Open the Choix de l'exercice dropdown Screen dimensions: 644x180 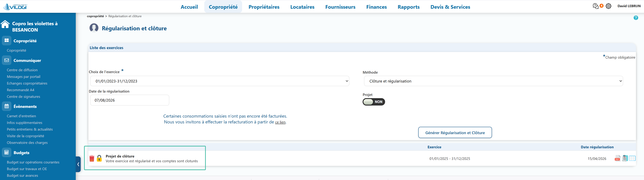219,81
